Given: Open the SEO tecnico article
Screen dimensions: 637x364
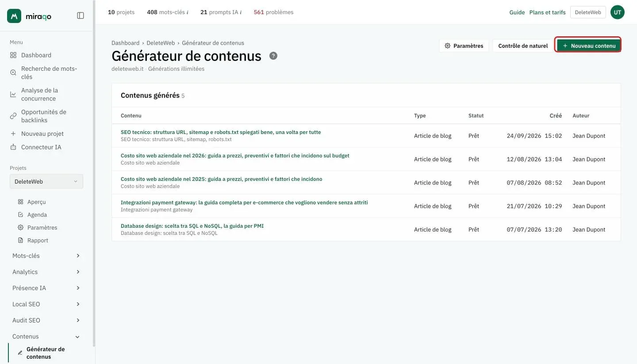Looking at the screenshot, I should point(221,132).
